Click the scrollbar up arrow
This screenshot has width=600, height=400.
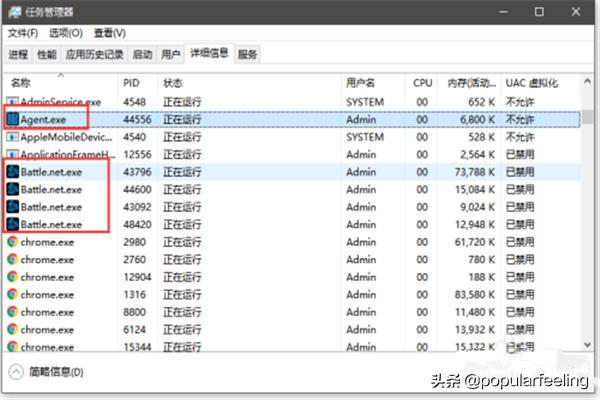click(587, 81)
